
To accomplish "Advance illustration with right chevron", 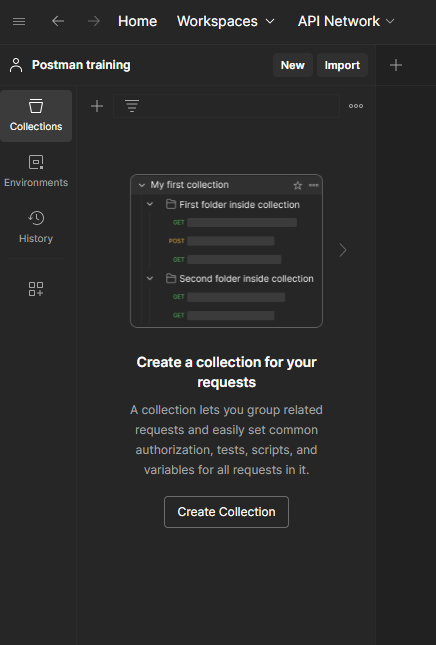I will pos(343,250).
